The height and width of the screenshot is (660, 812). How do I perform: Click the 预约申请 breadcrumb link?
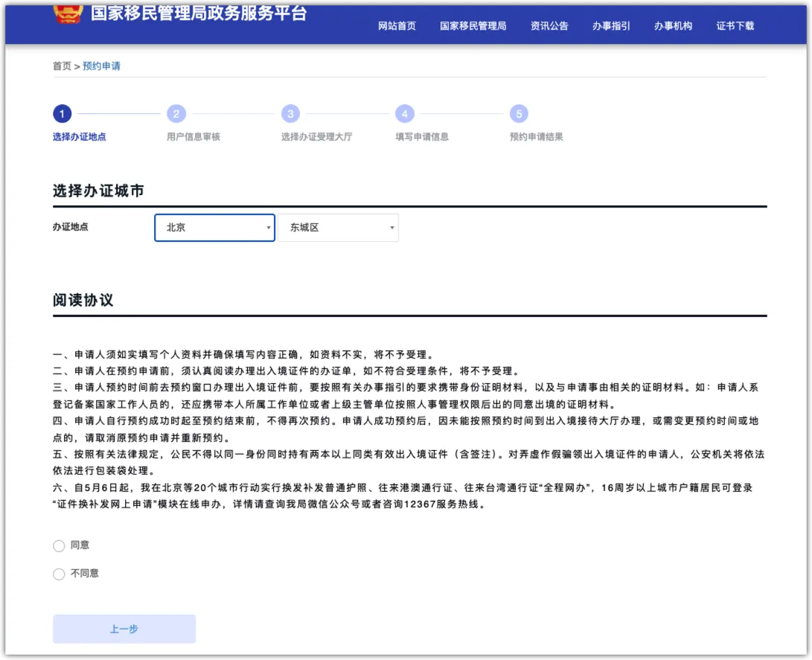coord(101,66)
